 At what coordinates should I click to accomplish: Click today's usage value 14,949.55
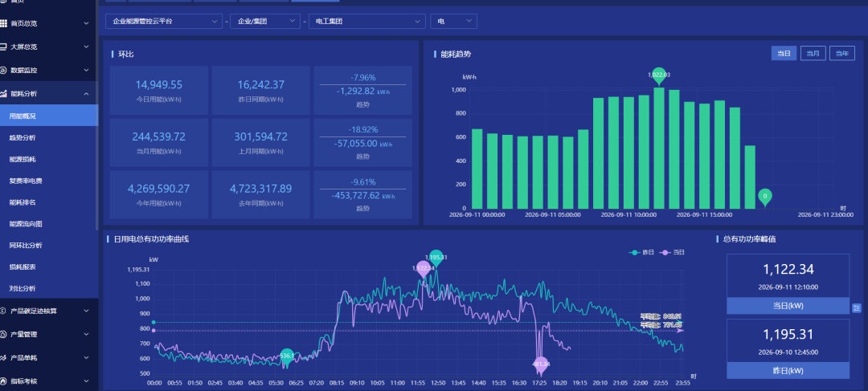click(159, 84)
